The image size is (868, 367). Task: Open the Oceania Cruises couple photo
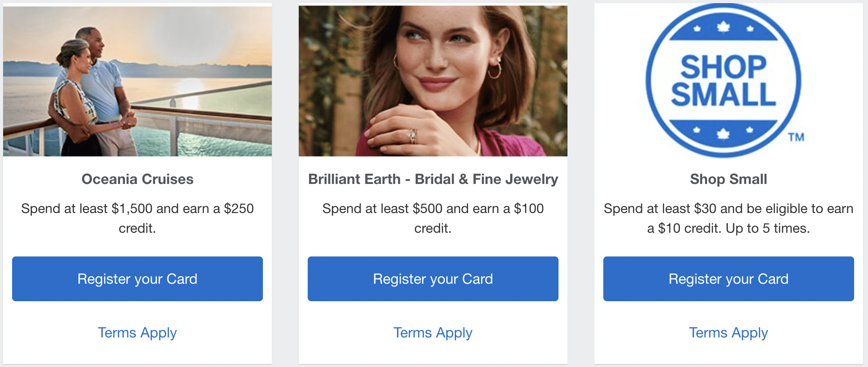(138, 81)
